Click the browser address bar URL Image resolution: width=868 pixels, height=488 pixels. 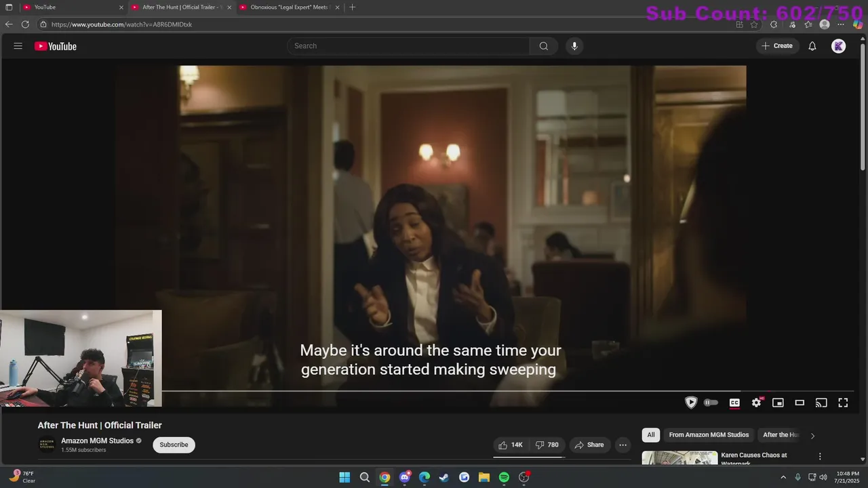click(121, 24)
